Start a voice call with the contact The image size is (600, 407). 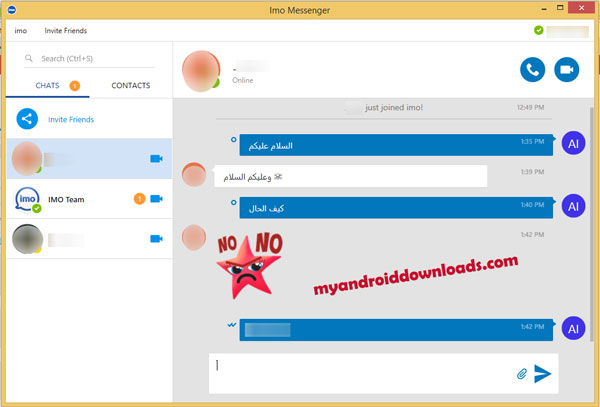tap(532, 70)
